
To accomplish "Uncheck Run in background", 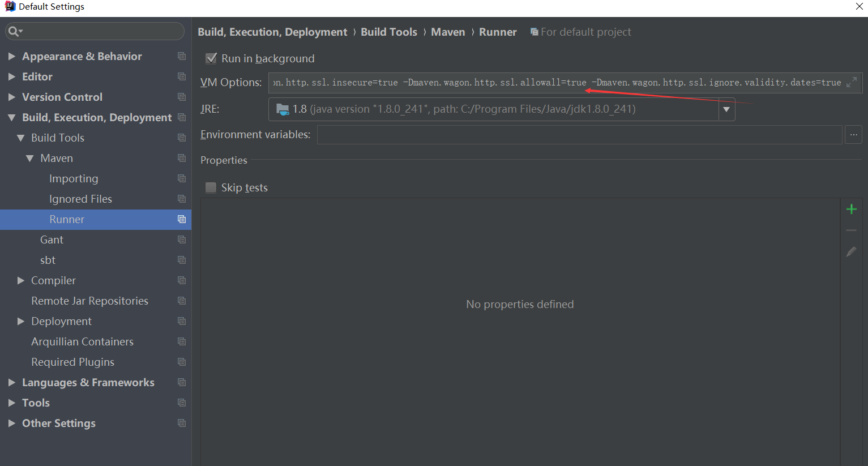I will 211,58.
